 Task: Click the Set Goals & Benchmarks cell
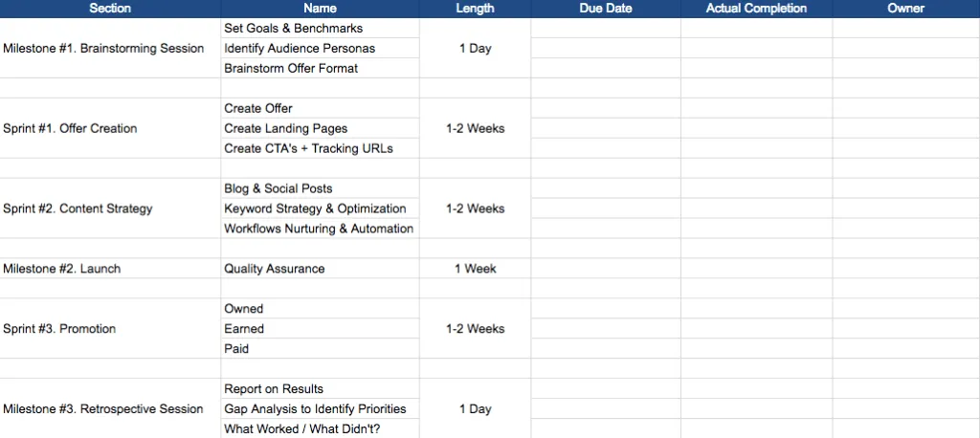pos(294,29)
